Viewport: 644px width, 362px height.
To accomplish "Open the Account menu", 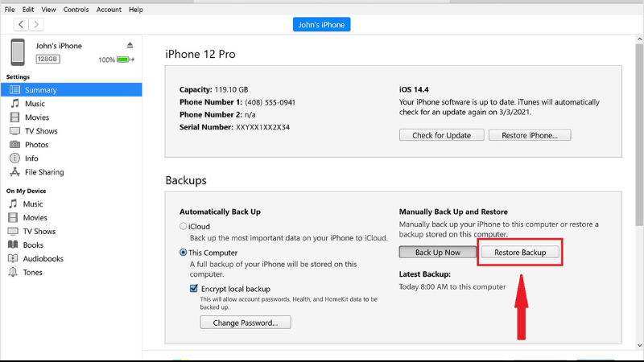I will (x=109, y=10).
